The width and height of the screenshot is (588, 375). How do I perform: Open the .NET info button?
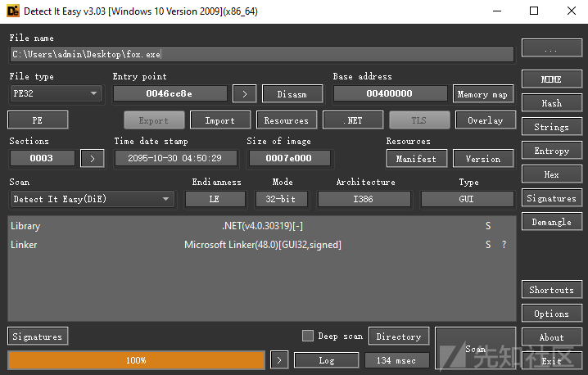click(353, 120)
